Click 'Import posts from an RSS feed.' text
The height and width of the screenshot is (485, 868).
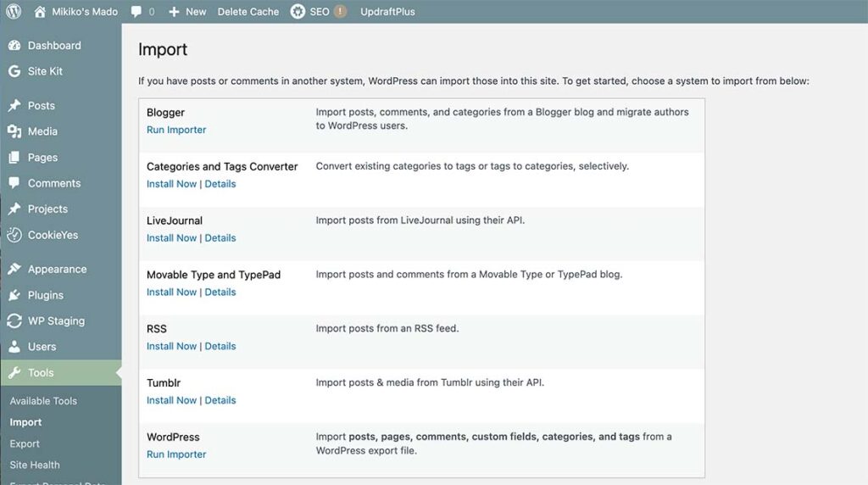click(387, 328)
